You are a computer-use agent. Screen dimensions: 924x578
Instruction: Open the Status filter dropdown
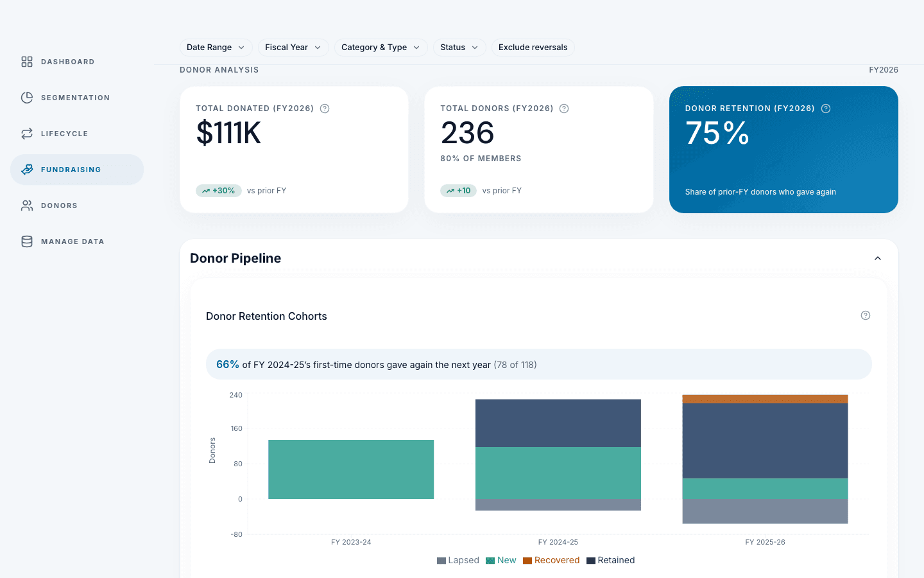459,48
